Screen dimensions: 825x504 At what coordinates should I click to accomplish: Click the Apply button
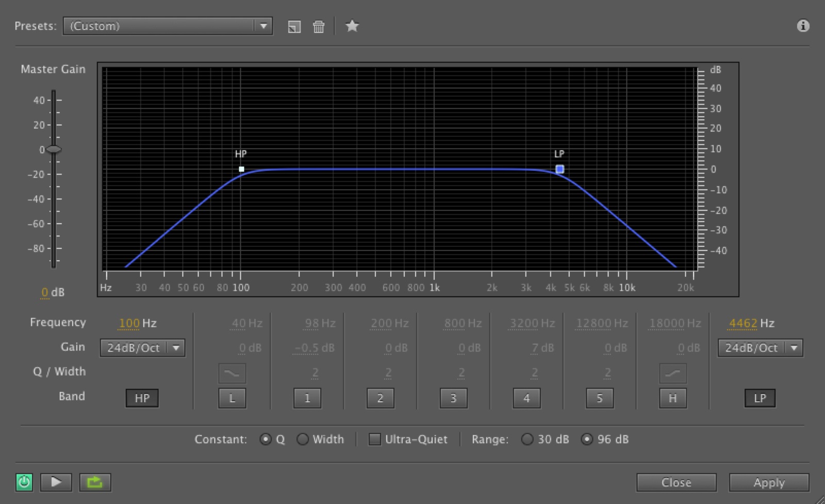[x=768, y=482]
